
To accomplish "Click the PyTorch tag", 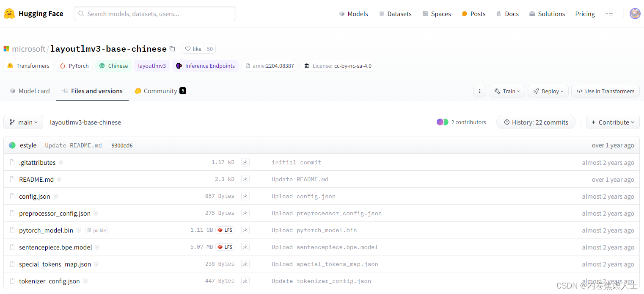I will [74, 66].
